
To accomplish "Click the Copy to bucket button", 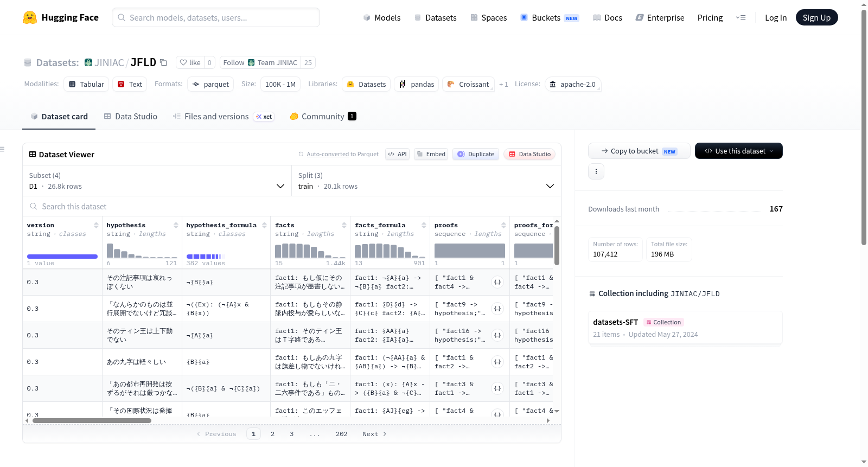I will coord(639,151).
